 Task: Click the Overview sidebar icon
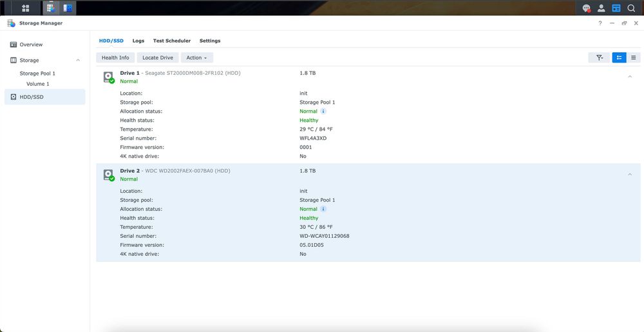[14, 44]
